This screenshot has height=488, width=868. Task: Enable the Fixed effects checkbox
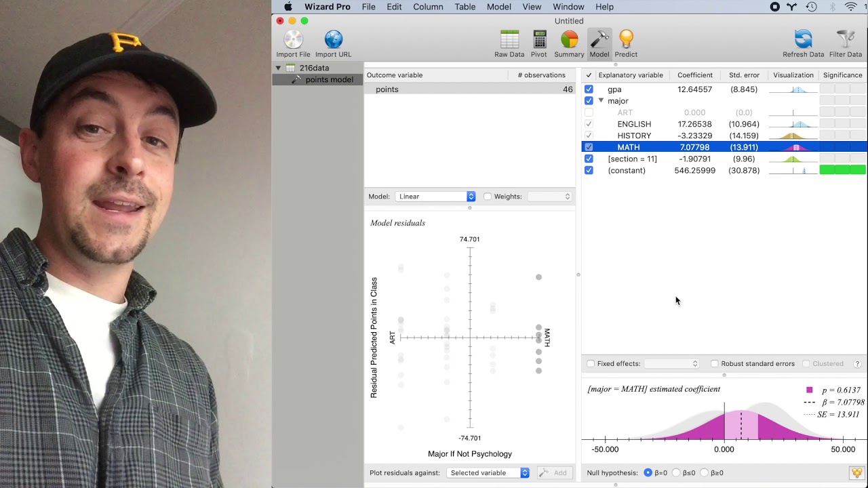(x=591, y=364)
